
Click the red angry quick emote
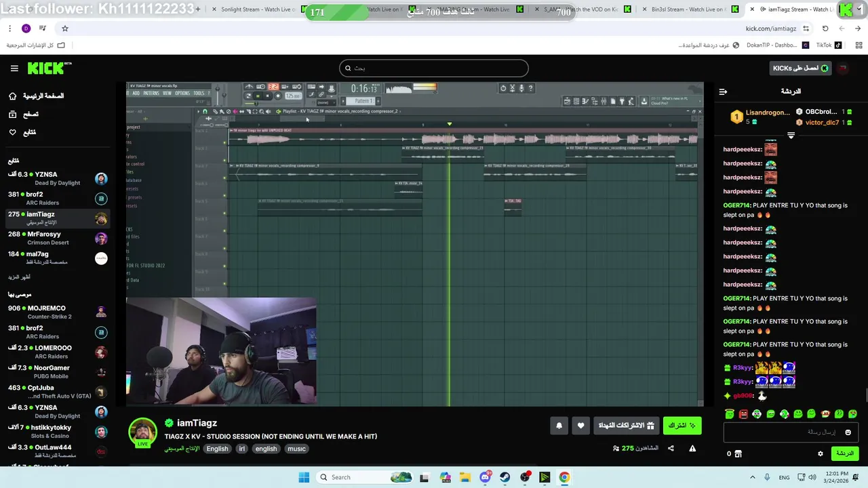coord(743,413)
